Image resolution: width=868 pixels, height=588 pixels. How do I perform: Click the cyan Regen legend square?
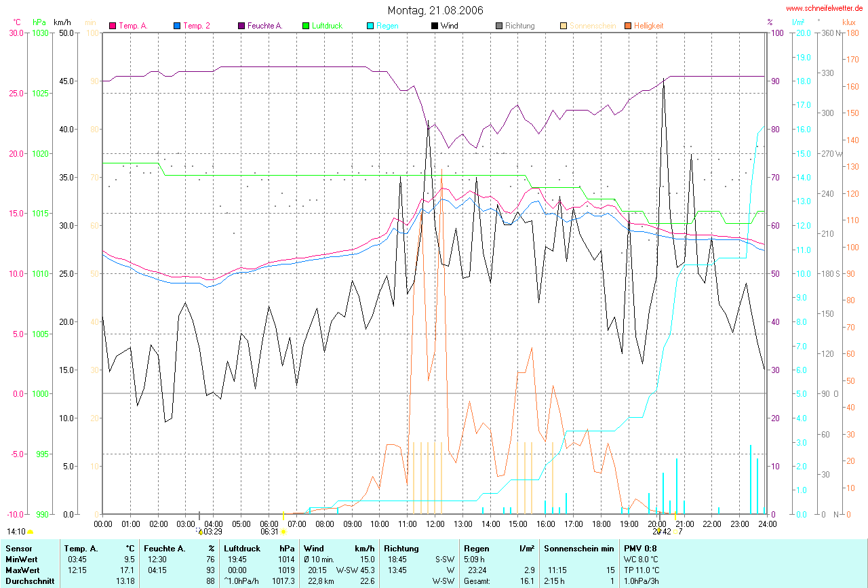click(x=370, y=26)
